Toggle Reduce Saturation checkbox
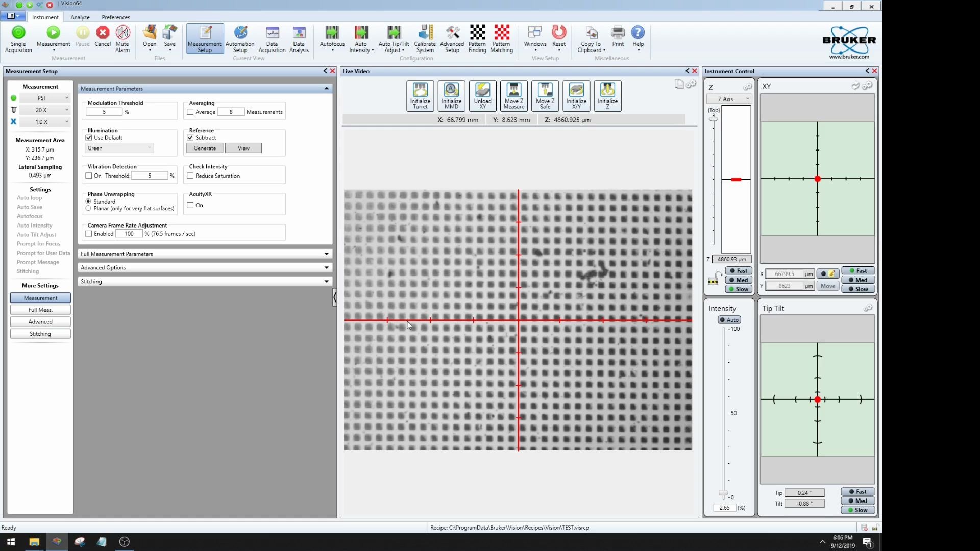The height and width of the screenshot is (551, 980). click(191, 176)
